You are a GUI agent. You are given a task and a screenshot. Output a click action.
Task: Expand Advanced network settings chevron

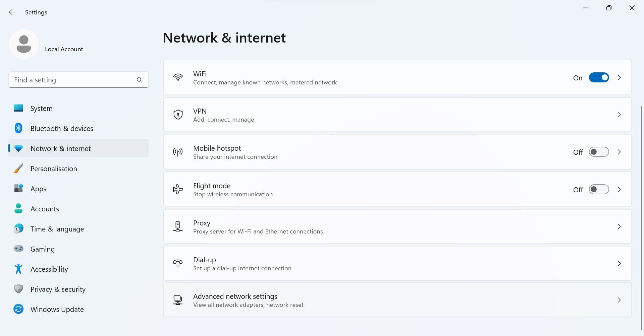(619, 300)
